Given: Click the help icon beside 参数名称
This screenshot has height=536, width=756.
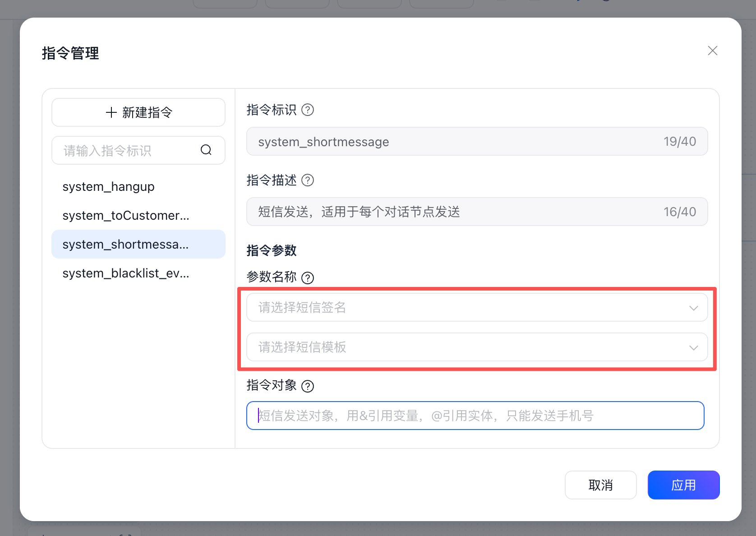Looking at the screenshot, I should tap(308, 278).
